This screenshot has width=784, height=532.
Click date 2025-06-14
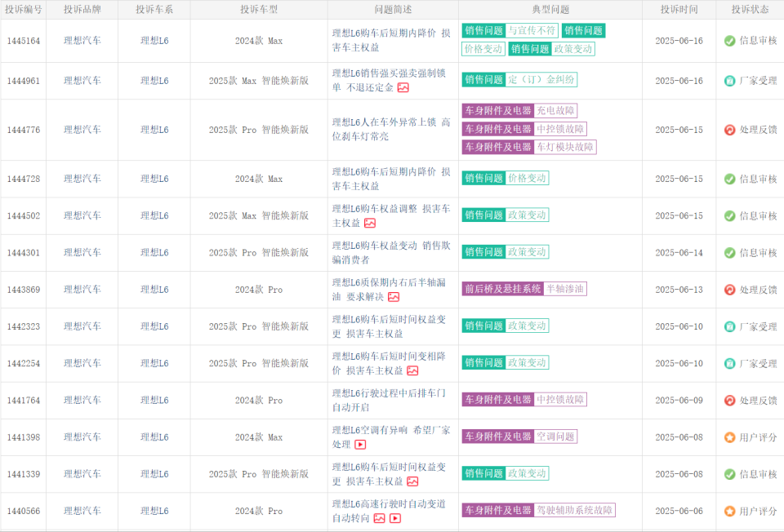pos(679,253)
